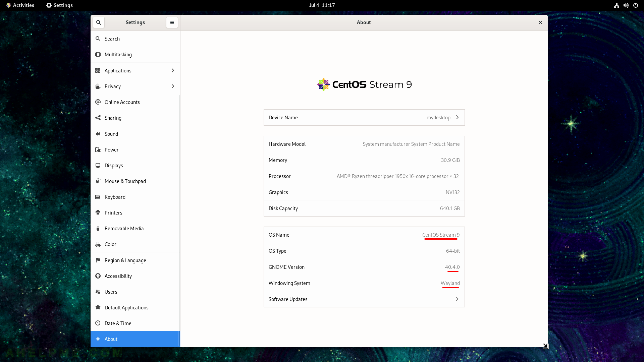644x362 pixels.
Task: Click the OS Name value CentOS Stream 9
Action: point(441,235)
